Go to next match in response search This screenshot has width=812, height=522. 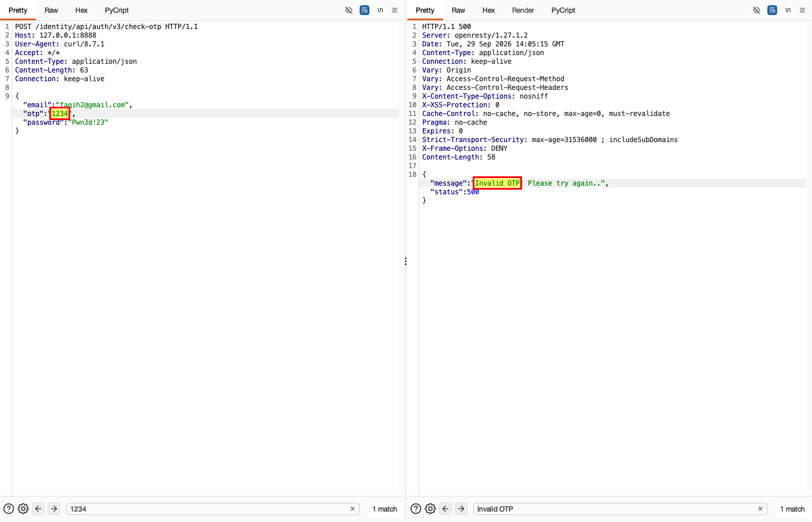point(461,509)
